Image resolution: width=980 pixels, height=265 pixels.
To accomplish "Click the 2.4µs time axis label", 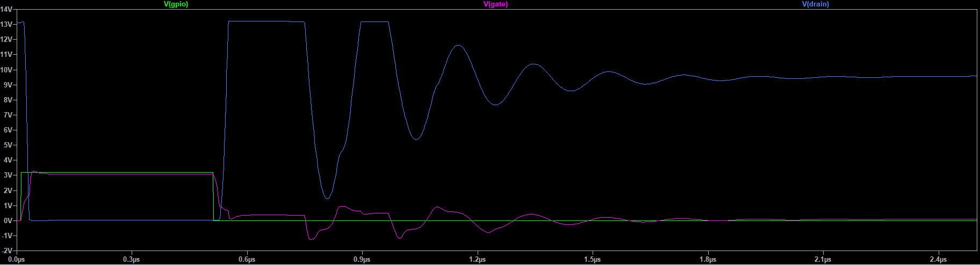I will [x=938, y=260].
